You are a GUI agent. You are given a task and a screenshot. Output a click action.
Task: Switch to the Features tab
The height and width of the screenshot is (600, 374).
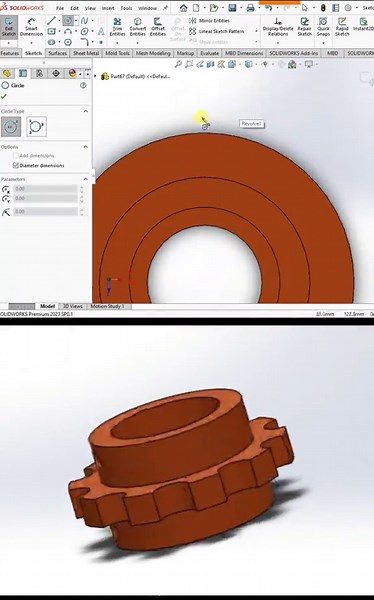point(10,53)
